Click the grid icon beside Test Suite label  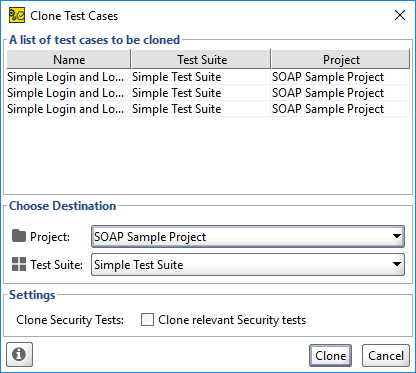19,264
